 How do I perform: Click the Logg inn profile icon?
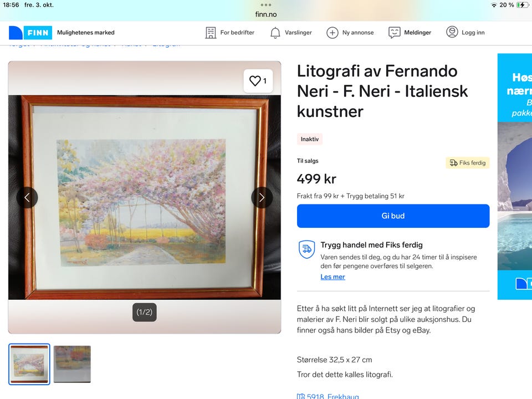point(452,33)
